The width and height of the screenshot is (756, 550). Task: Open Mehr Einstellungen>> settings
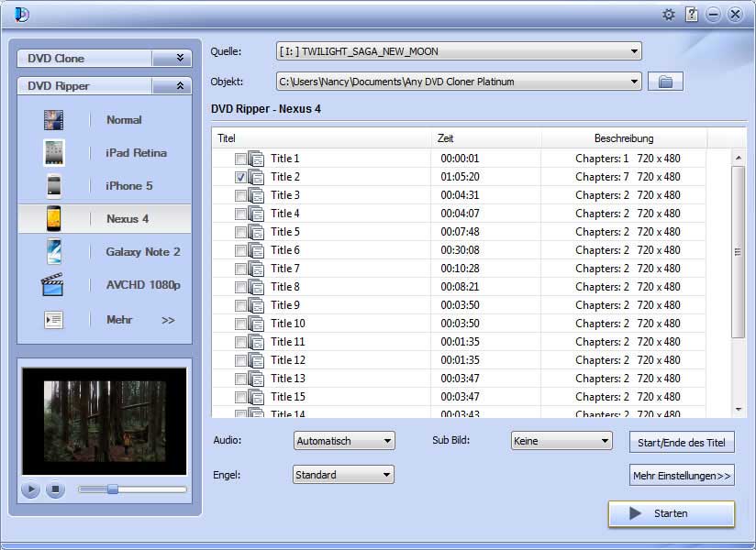click(x=682, y=476)
